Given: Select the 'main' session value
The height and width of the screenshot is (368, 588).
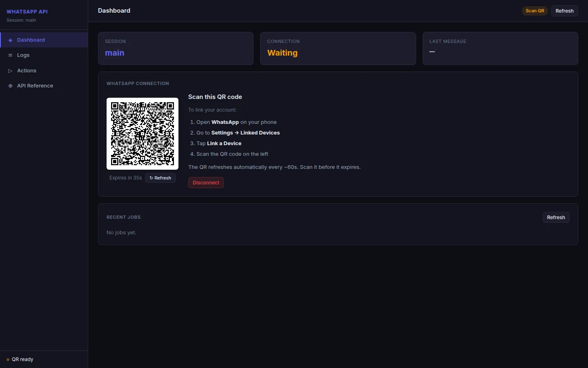Looking at the screenshot, I should coord(115,53).
